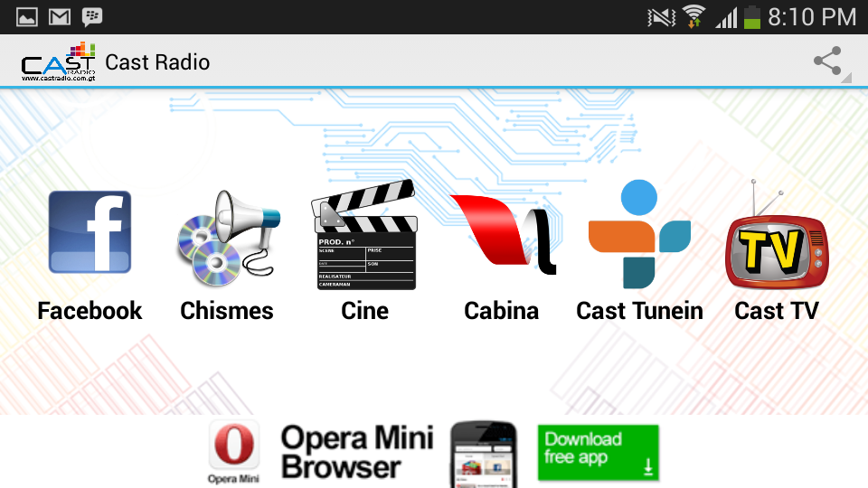
Task: Launch the Cast Tunein icon
Action: (639, 234)
